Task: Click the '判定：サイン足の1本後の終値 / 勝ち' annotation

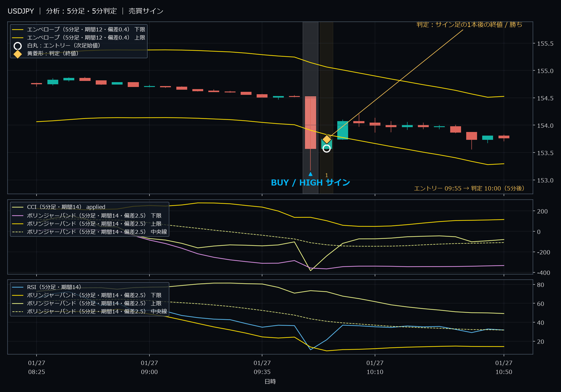Action: point(469,24)
